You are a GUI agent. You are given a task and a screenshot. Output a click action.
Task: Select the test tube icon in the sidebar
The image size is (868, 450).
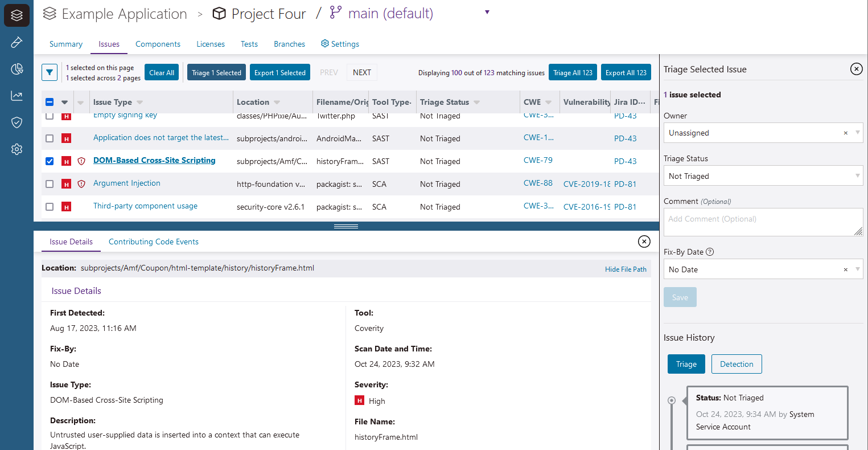(17, 42)
